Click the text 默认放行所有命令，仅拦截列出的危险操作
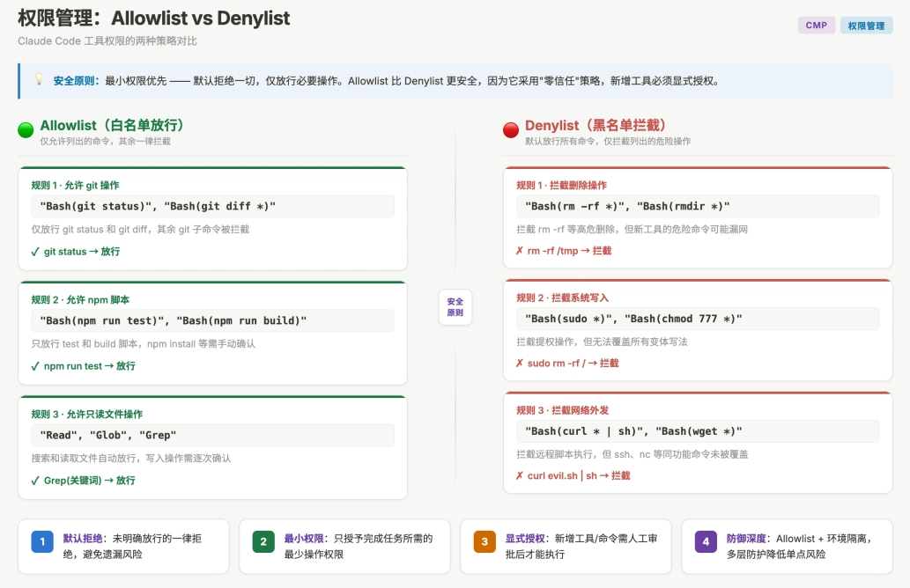Image resolution: width=910 pixels, height=588 pixels. (608, 141)
